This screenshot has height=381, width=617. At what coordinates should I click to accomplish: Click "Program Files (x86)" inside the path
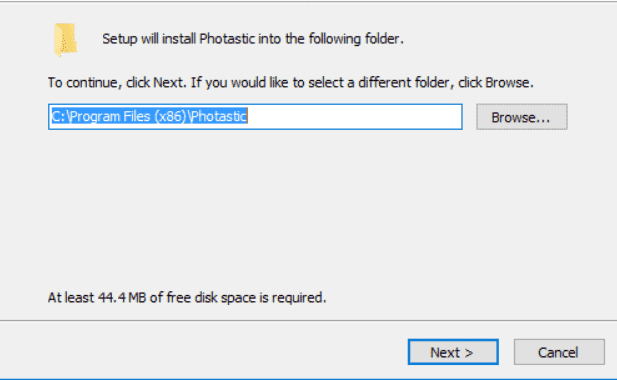128,117
